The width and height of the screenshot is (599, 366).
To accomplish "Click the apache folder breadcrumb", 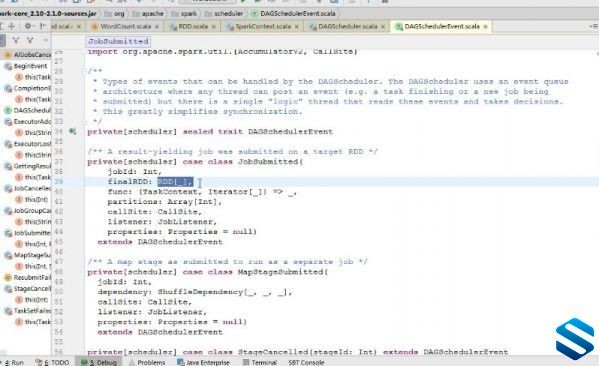I will pos(148,14).
